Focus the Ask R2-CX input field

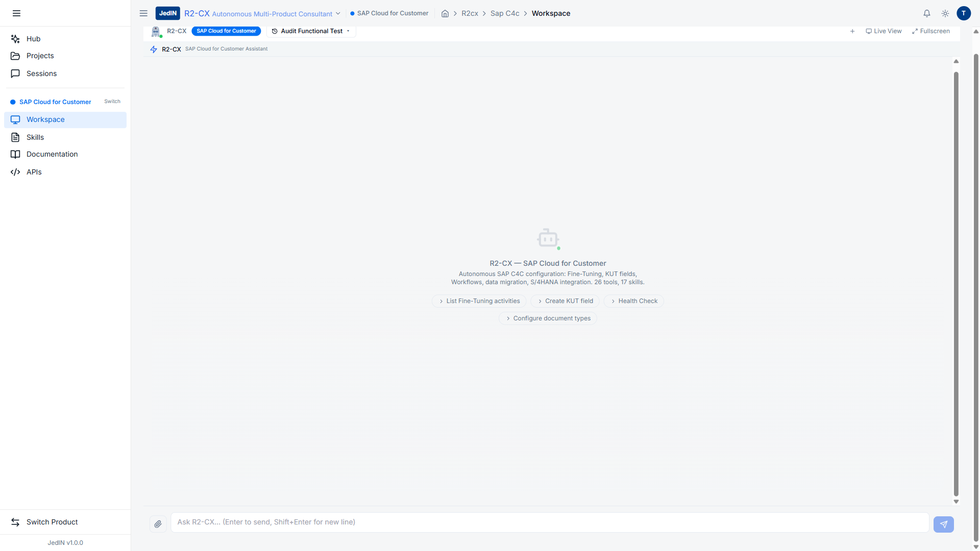click(x=549, y=522)
